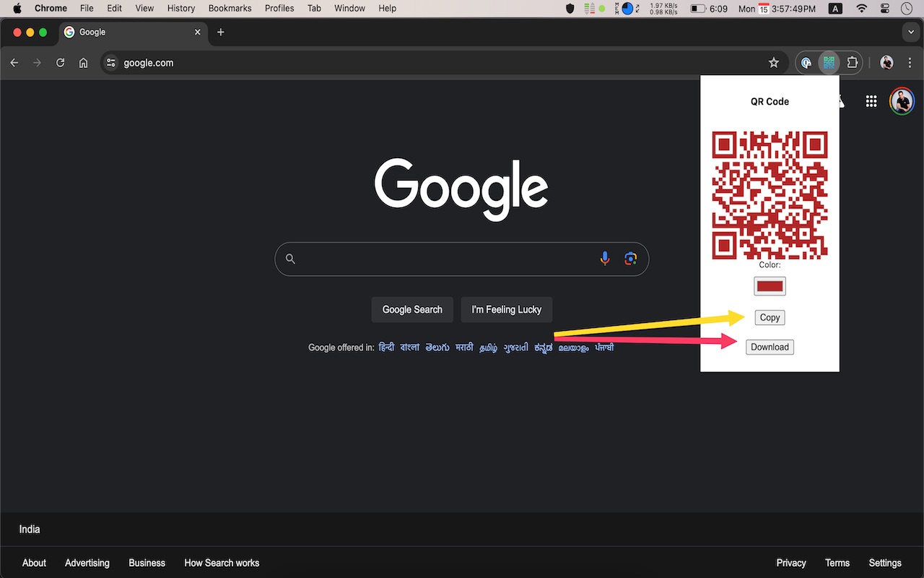
Task: Open the About footer link
Action: point(34,563)
